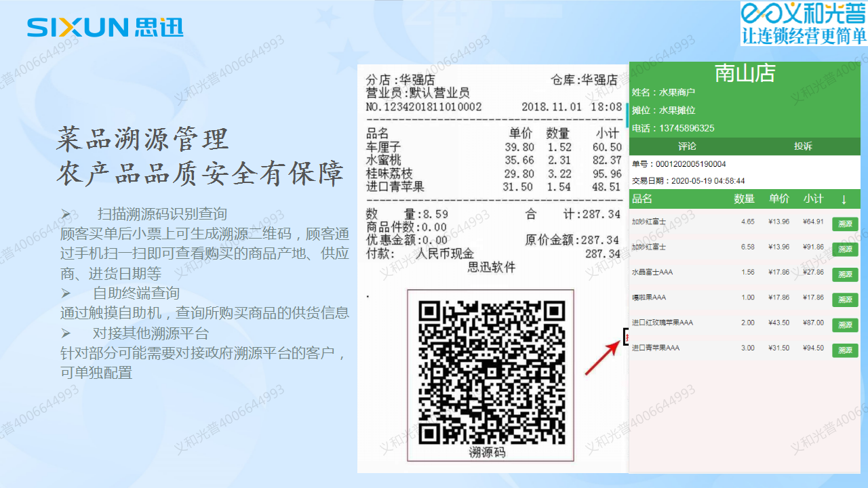Image resolution: width=868 pixels, height=488 pixels.
Task: Click the 桂味荔枝 item on the receipt
Action: click(x=389, y=174)
